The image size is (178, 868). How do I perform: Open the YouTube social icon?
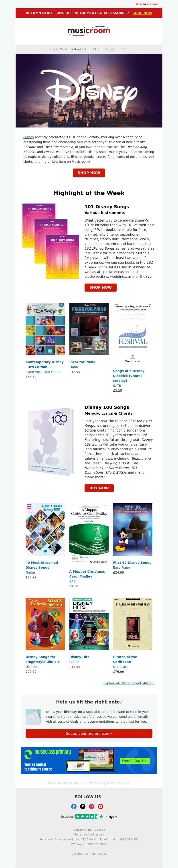tap(100, 806)
